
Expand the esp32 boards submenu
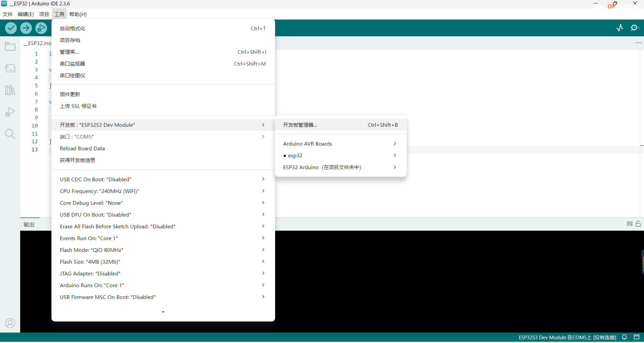(x=341, y=156)
